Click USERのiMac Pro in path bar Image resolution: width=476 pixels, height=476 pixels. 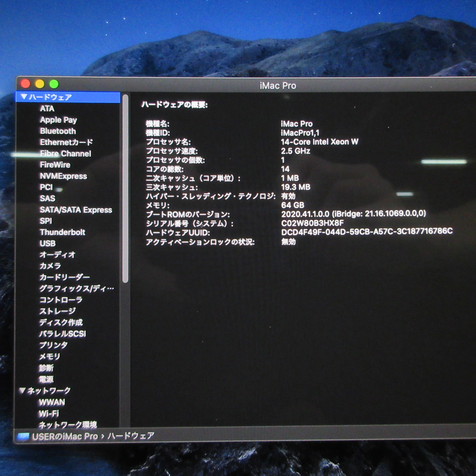pos(65,436)
